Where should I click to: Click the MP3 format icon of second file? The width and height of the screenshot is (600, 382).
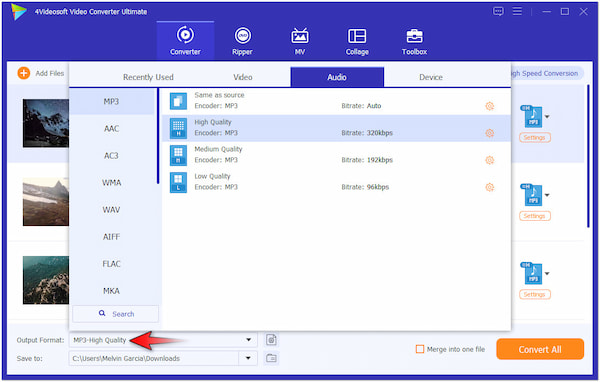[x=532, y=194]
